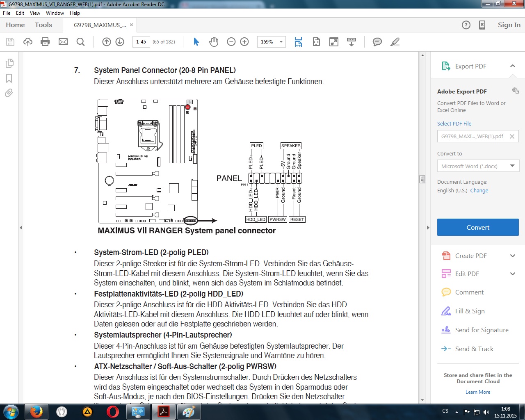Open the zoom level dropdown
Viewport: 525px width, 420px height.
pyautogui.click(x=281, y=42)
